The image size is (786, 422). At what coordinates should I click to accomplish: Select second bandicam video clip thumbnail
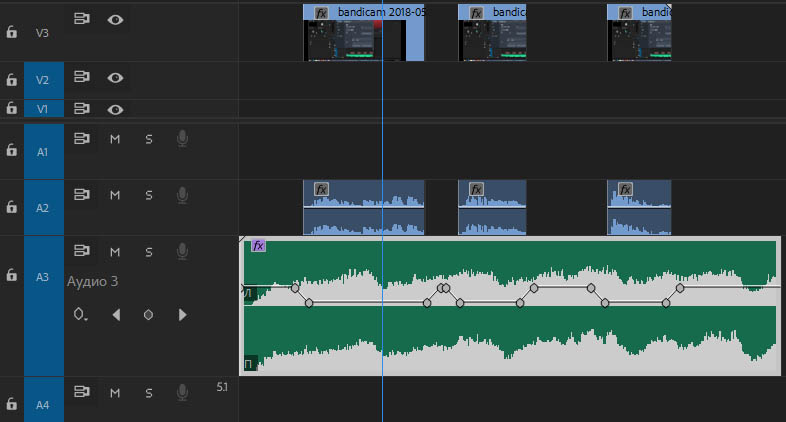[492, 41]
